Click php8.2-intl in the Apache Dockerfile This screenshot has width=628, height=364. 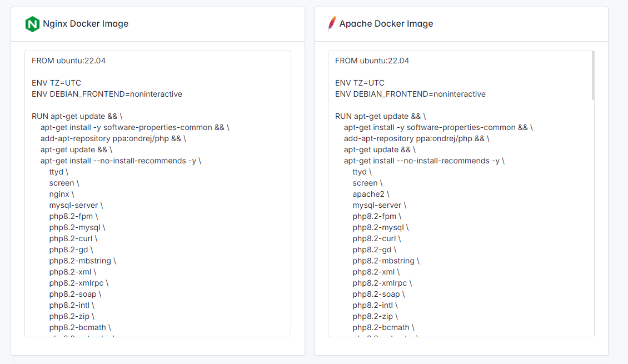(x=375, y=305)
